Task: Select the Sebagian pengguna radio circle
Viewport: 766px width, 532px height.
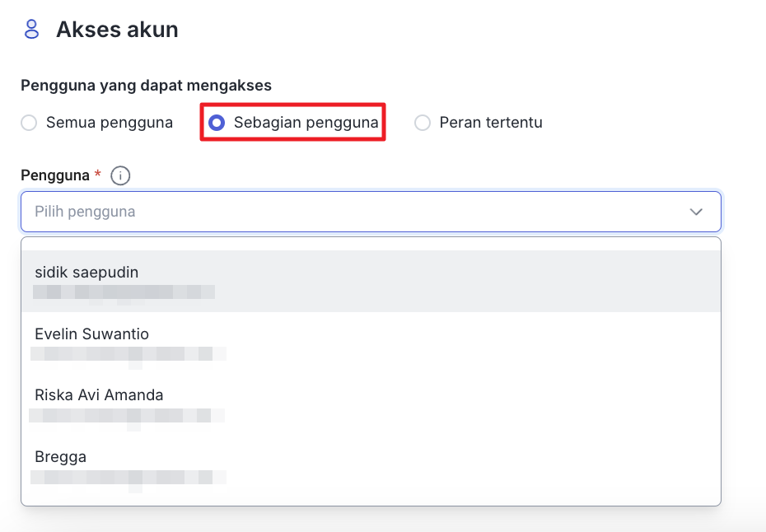Action: [217, 124]
